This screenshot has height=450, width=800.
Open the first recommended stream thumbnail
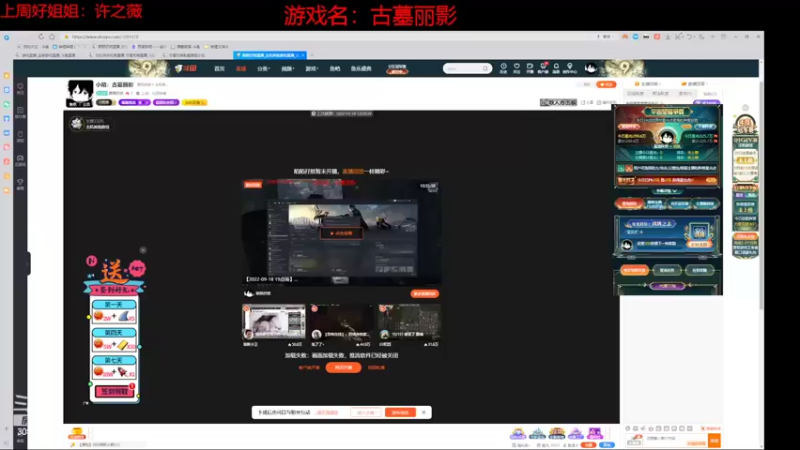click(x=274, y=322)
